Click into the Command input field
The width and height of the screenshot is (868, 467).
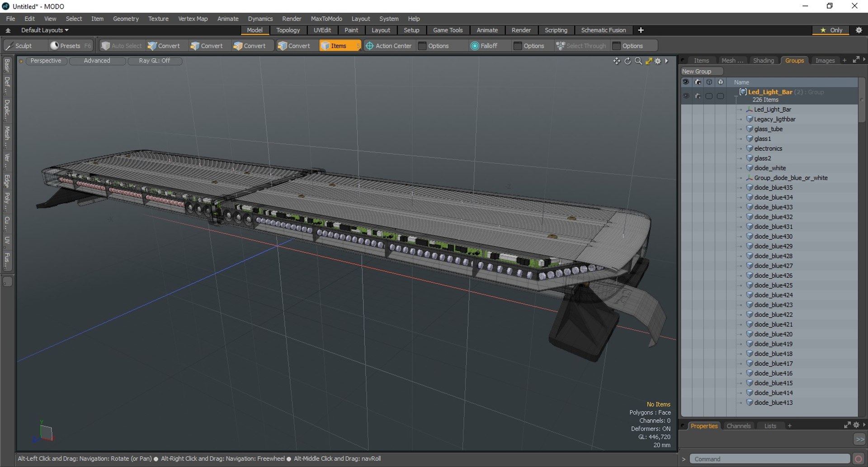tap(769, 459)
